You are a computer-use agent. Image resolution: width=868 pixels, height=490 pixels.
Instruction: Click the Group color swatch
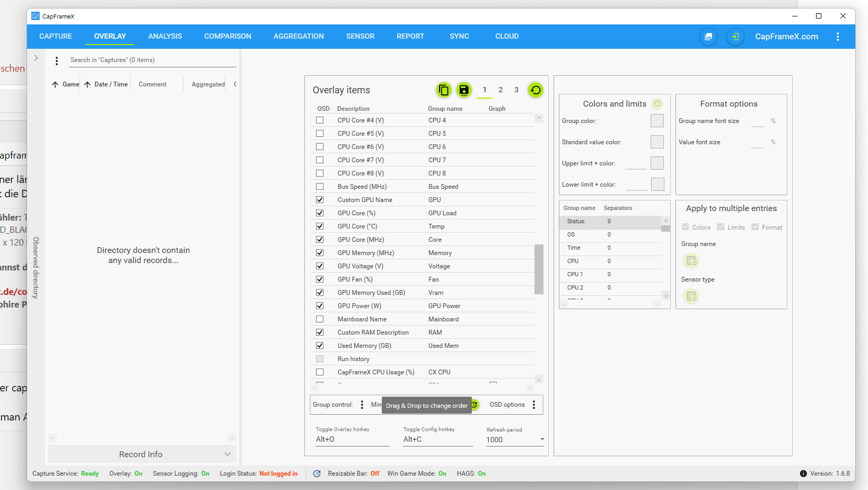coord(657,121)
